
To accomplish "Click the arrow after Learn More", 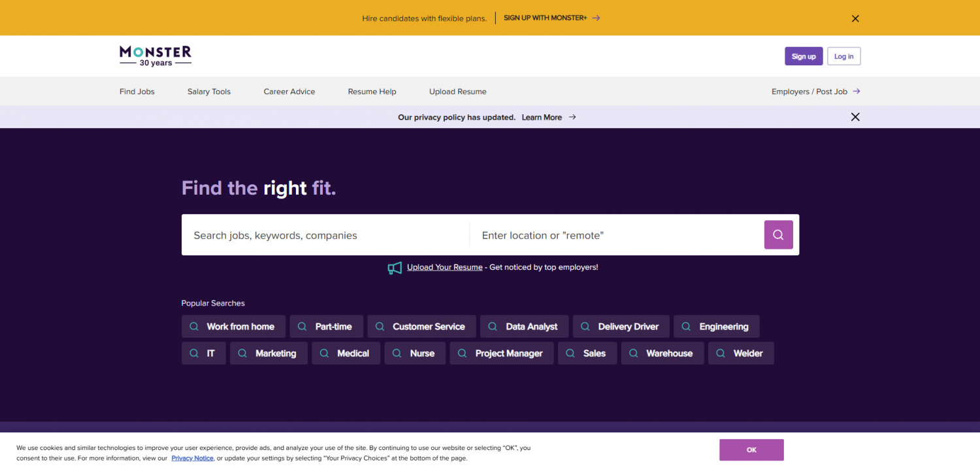I will coord(572,118).
